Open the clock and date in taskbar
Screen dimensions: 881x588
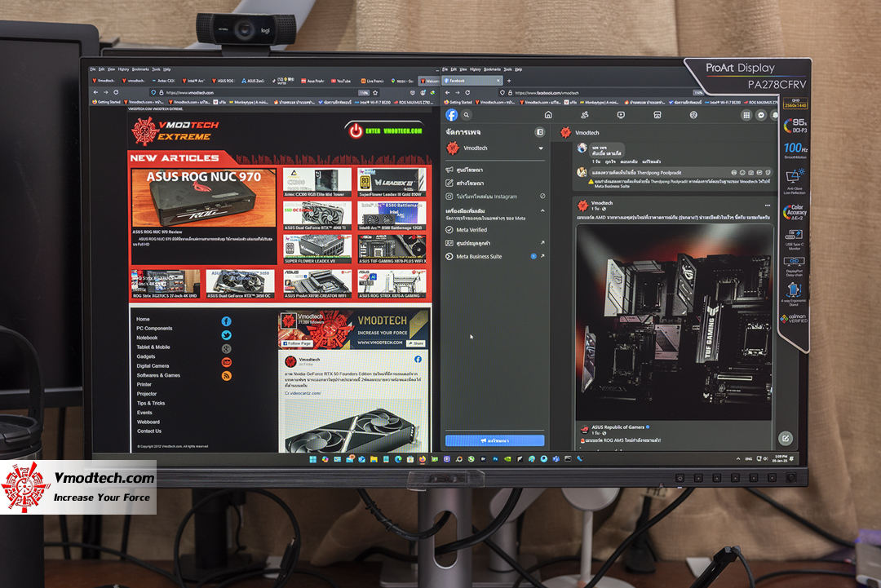coord(781,459)
